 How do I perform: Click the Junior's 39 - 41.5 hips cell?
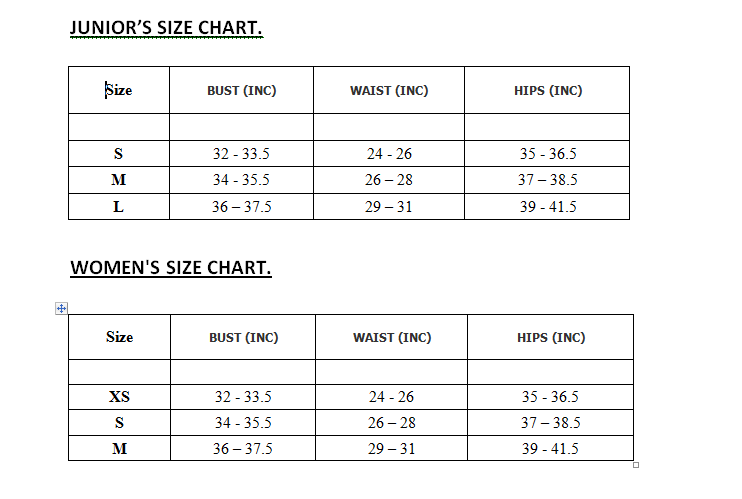[548, 206]
